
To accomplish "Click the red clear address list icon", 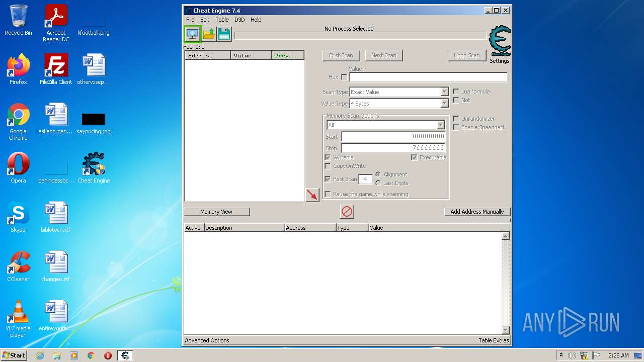I will pos(347,212).
